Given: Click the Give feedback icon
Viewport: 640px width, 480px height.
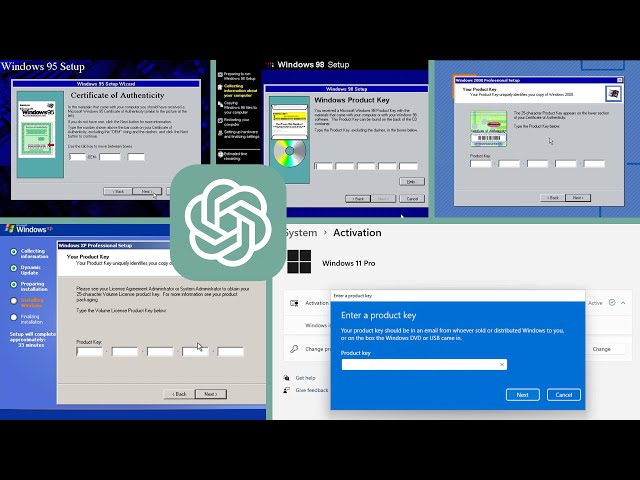Looking at the screenshot, I should pyautogui.click(x=287, y=390).
